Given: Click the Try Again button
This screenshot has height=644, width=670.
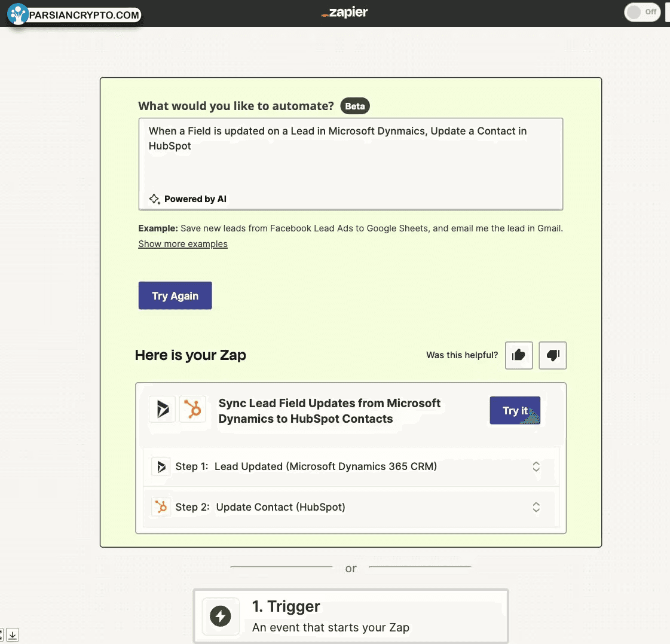Looking at the screenshot, I should pyautogui.click(x=175, y=295).
